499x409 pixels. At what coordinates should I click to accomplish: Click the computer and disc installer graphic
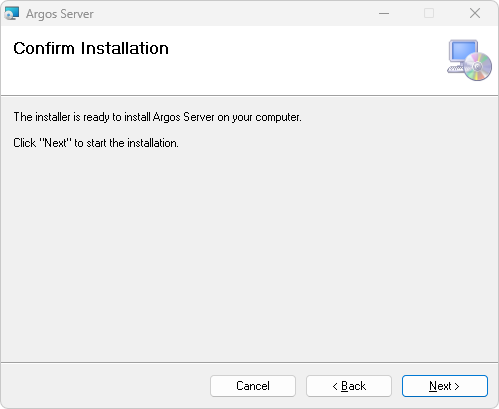pos(469,60)
